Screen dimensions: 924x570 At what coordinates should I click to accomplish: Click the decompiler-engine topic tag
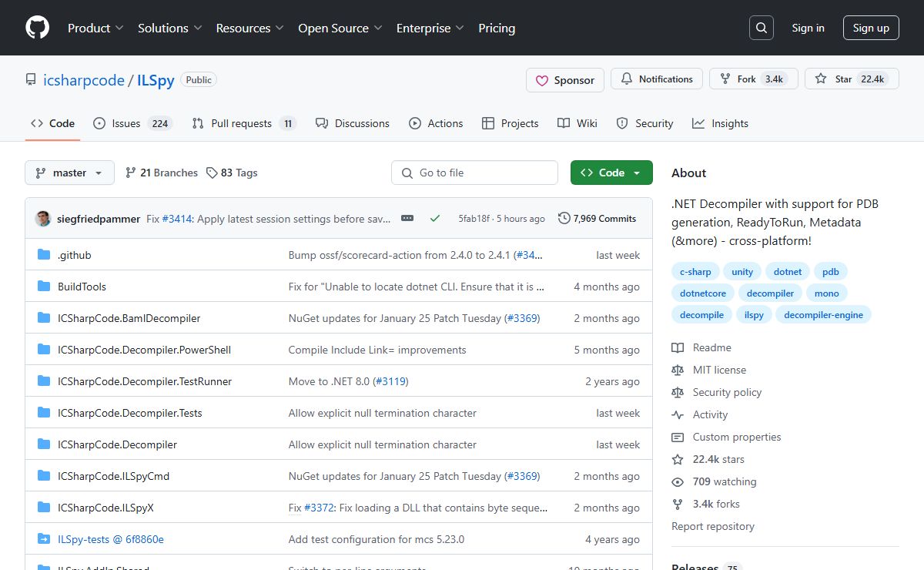823,315
